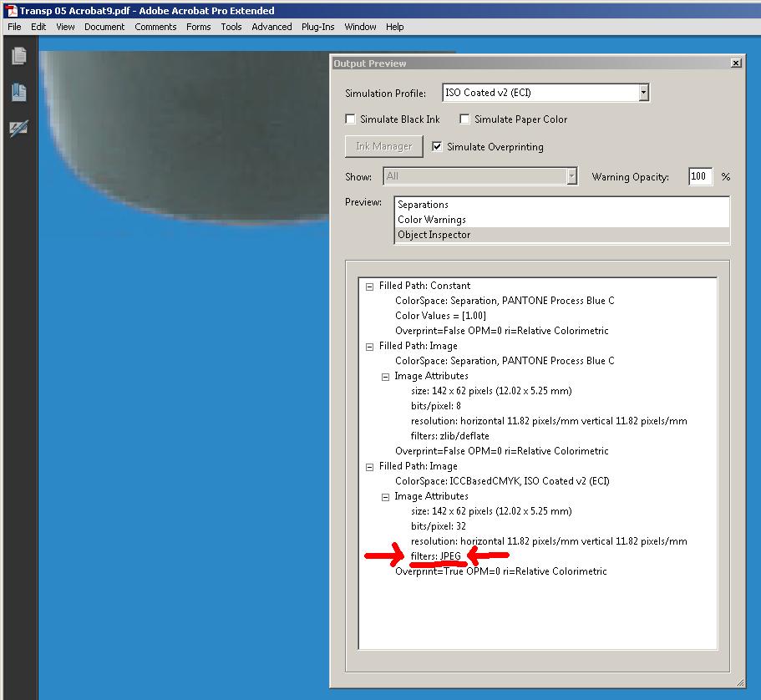
Task: Collapse the Filled Path: Constant node
Action: tap(369, 287)
